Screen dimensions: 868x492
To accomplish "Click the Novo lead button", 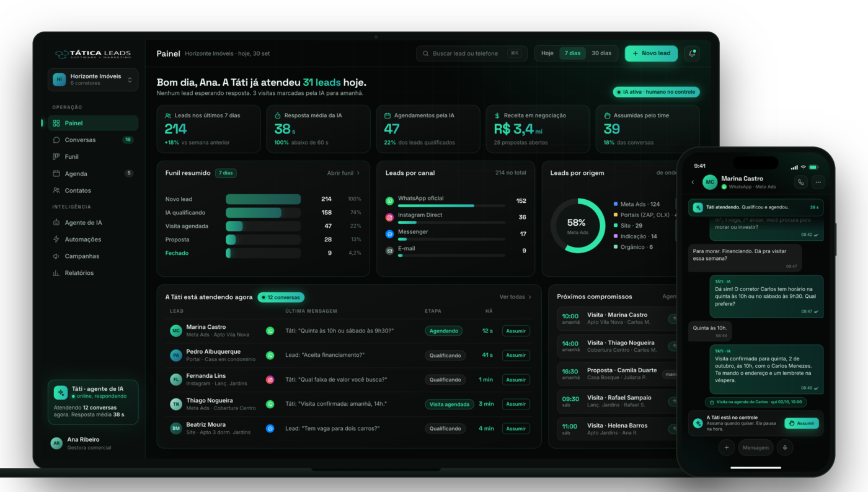I will tap(651, 53).
